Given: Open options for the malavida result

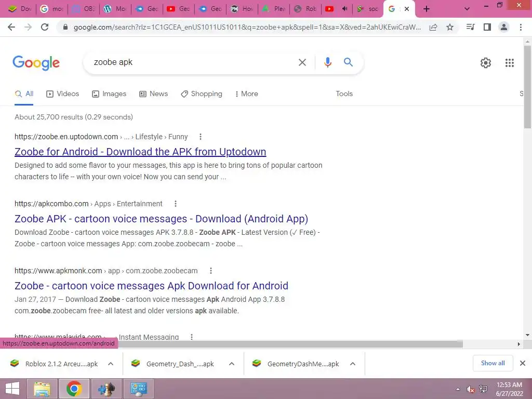Looking at the screenshot, I should (192, 337).
